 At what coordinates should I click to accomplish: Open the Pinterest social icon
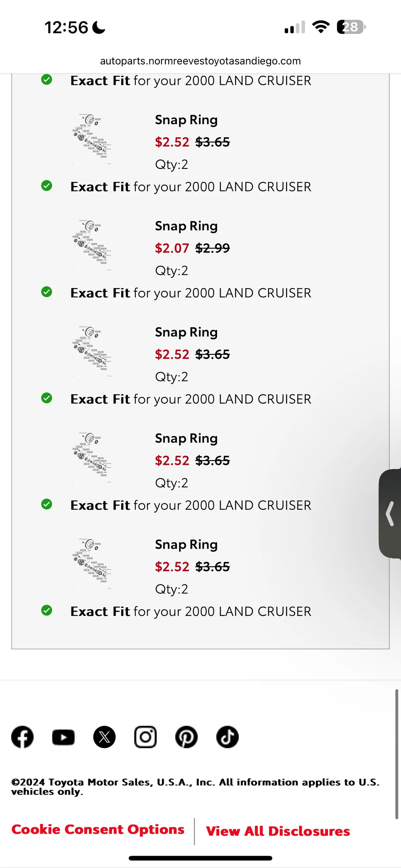click(x=186, y=737)
